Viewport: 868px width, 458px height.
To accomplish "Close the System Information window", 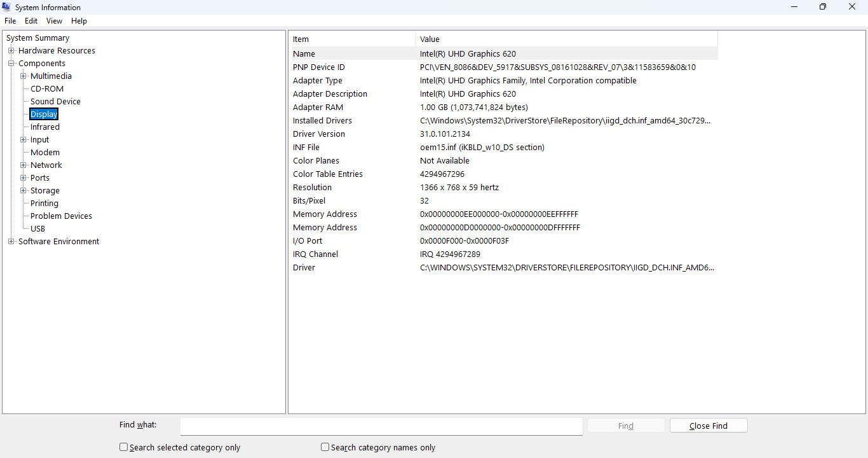I will (x=853, y=7).
